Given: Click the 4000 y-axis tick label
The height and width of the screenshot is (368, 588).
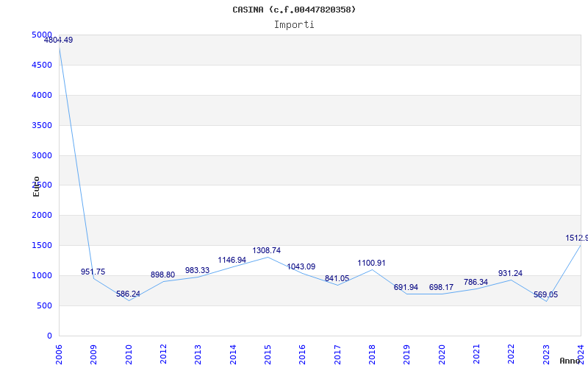Looking at the screenshot, I should tap(42, 95).
